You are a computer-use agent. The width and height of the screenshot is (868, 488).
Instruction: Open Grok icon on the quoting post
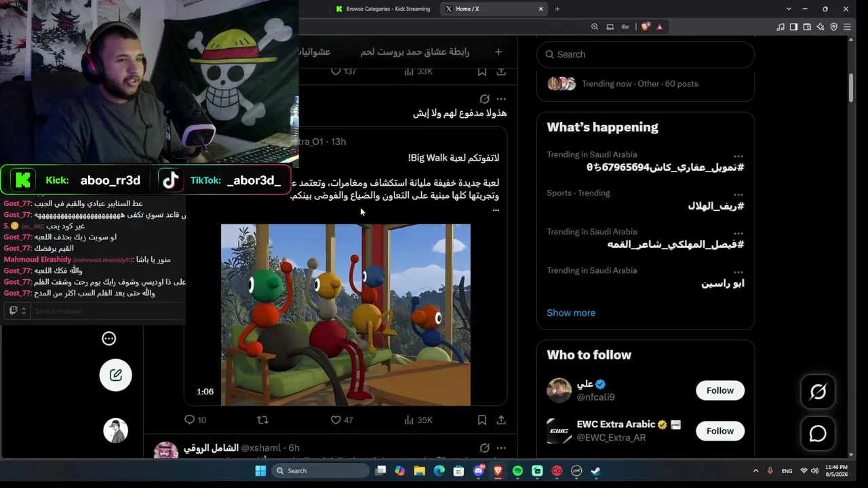tap(484, 99)
